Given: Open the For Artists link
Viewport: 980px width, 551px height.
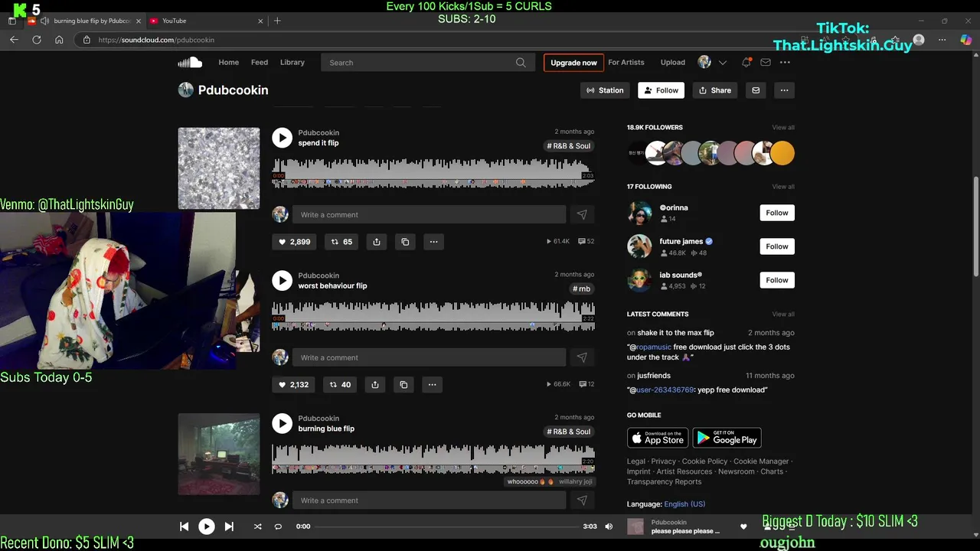Looking at the screenshot, I should (626, 63).
